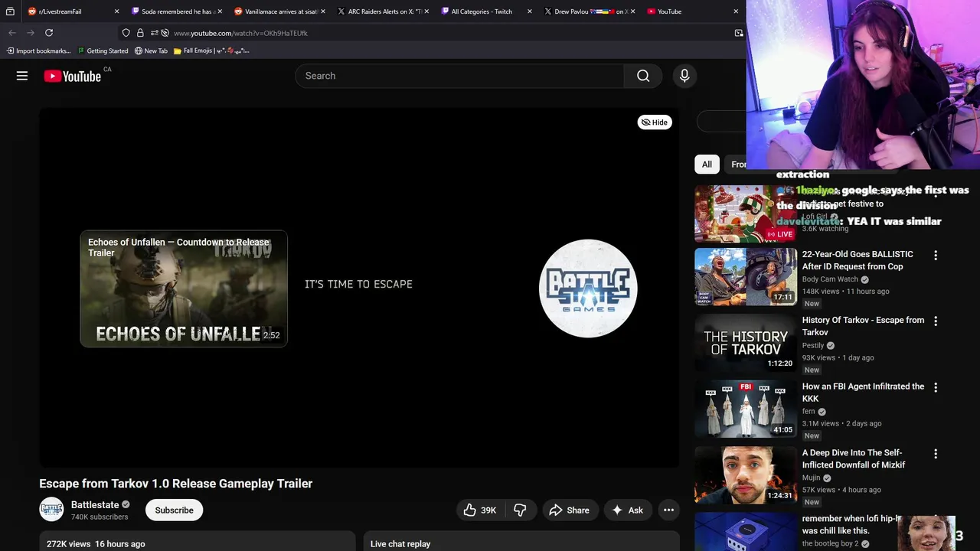Image resolution: width=980 pixels, height=551 pixels.
Task: Switch to All Categories Twitch tab
Action: tap(487, 11)
